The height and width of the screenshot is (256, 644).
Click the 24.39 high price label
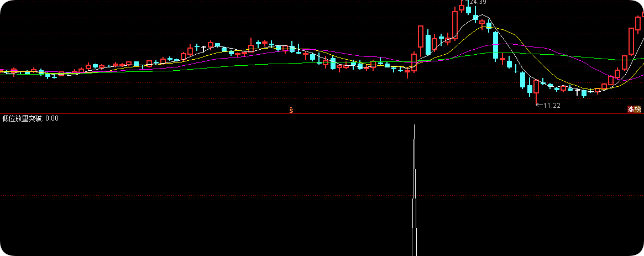pos(478,2)
